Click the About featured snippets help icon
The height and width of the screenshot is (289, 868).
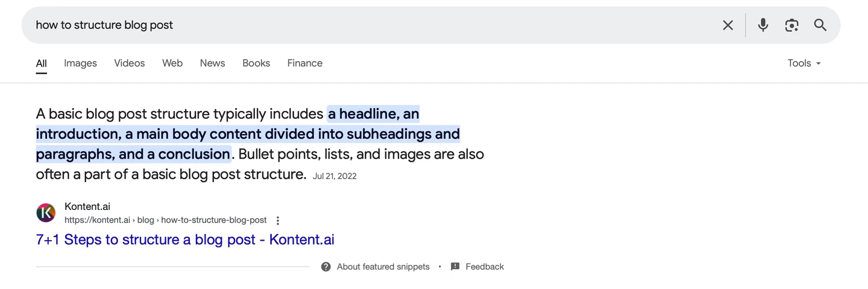pos(326,267)
